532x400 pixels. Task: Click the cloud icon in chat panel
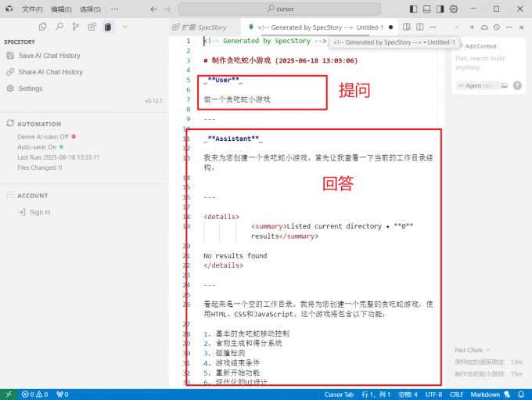tap(484, 27)
